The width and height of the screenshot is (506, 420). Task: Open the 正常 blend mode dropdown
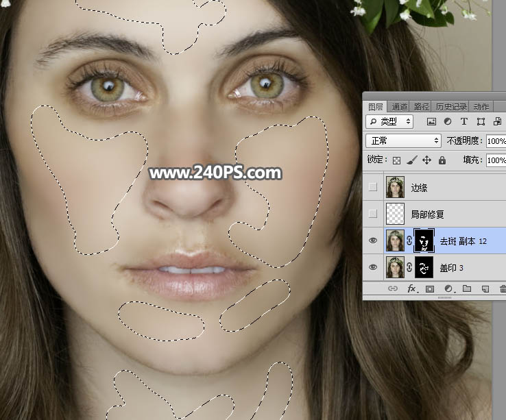coord(403,140)
